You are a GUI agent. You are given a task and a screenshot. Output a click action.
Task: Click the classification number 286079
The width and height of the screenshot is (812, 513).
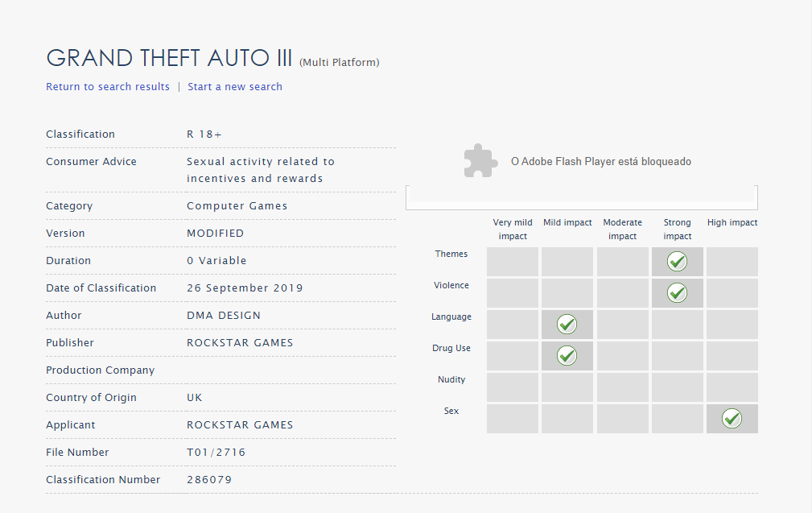(x=209, y=480)
